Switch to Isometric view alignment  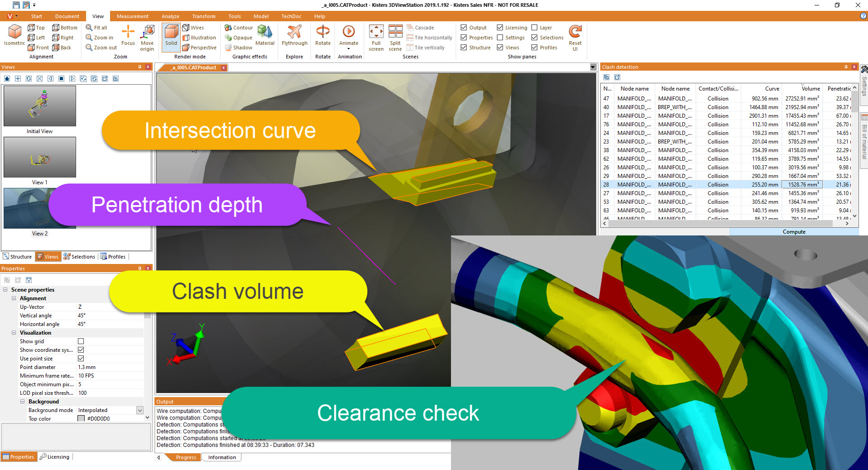pyautogui.click(x=14, y=35)
